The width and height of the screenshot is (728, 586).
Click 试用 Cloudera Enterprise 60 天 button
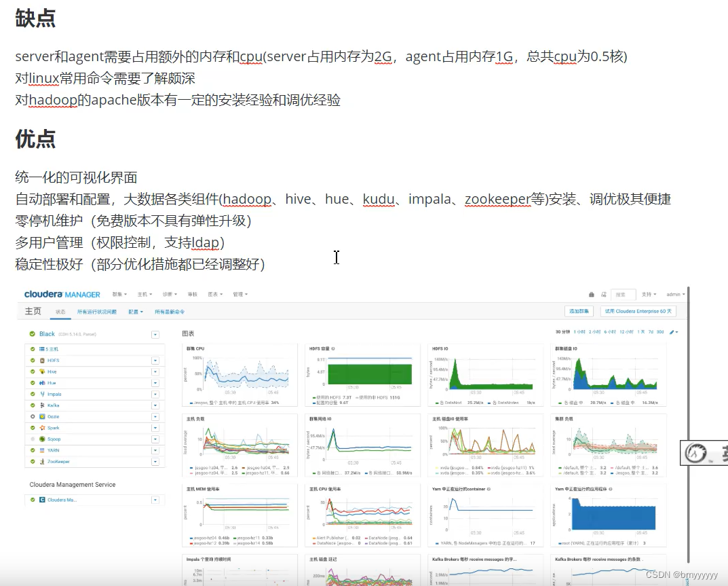coord(638,312)
